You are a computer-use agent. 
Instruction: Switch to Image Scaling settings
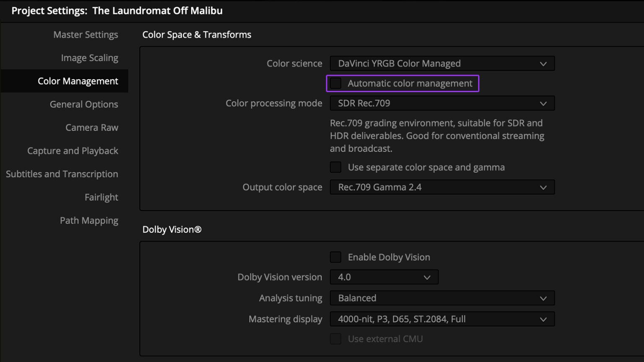(89, 57)
